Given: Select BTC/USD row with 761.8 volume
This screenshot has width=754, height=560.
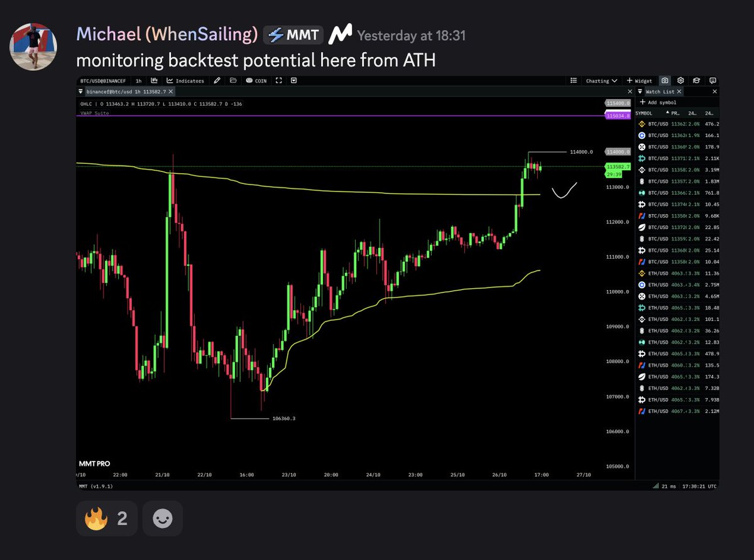Looking at the screenshot, I should click(x=677, y=193).
